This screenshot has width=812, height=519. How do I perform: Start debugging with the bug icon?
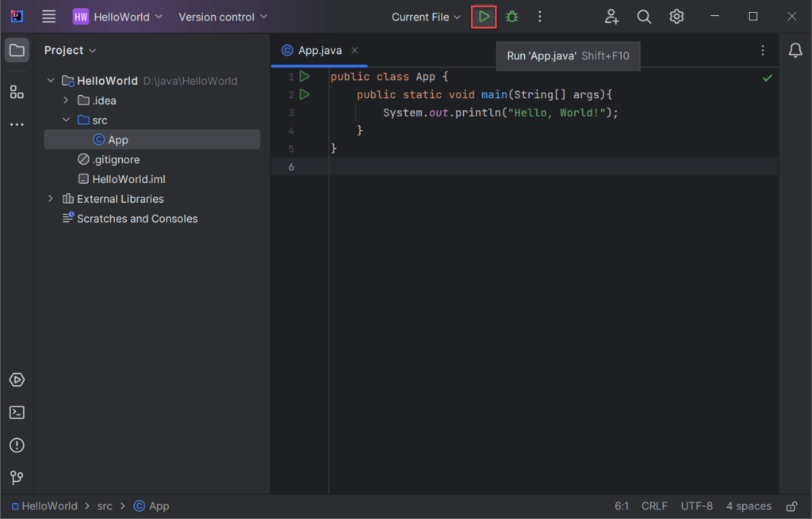click(x=511, y=16)
